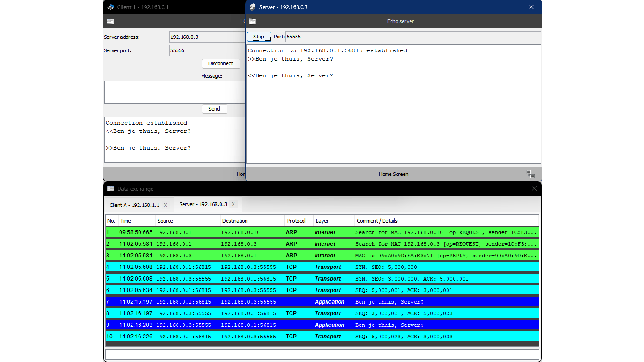644x362 pixels.
Task: Click destination 192.168.0.10 in row 1
Action: [240, 232]
